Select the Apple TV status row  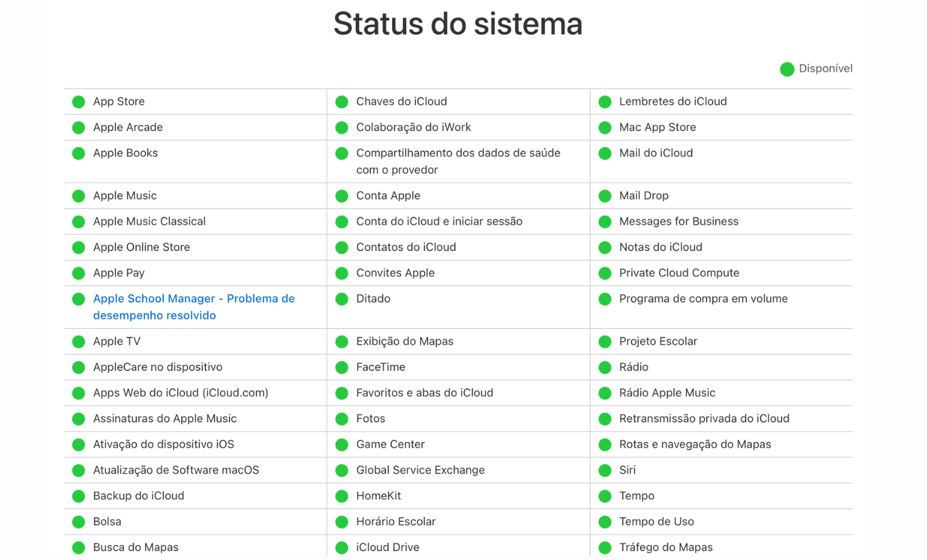(x=195, y=341)
